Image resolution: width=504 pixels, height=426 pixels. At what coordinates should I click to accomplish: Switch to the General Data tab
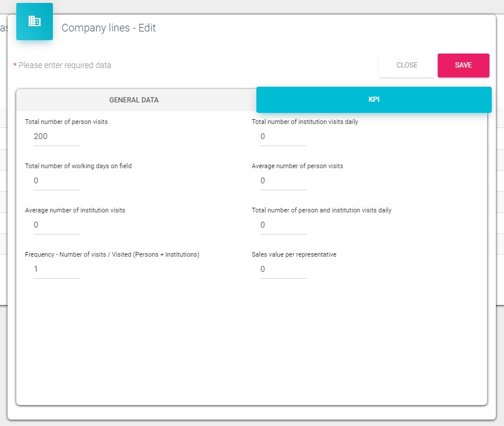coord(134,100)
